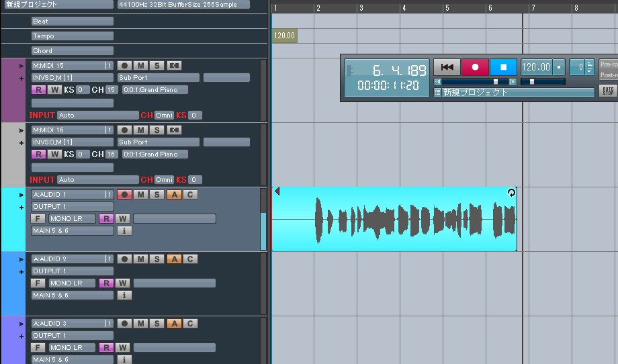618x364 pixels.
Task: Click the AUDIO 1 track name field
Action: pyautogui.click(x=73, y=195)
